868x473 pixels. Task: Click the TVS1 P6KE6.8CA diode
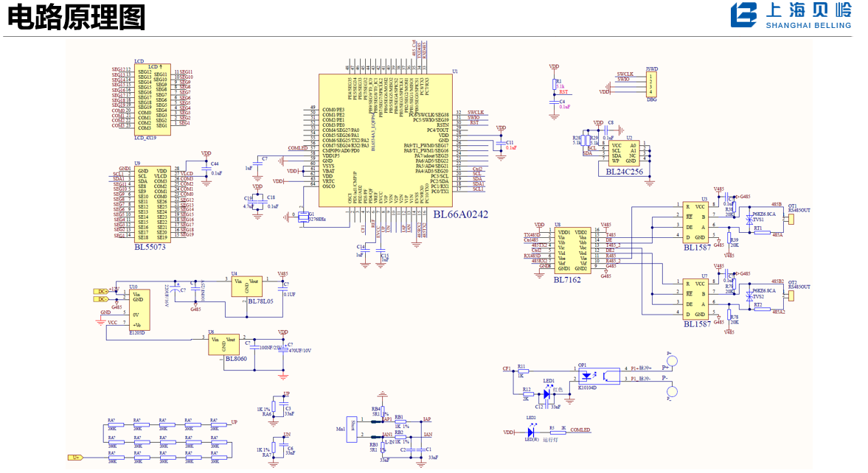(x=749, y=220)
